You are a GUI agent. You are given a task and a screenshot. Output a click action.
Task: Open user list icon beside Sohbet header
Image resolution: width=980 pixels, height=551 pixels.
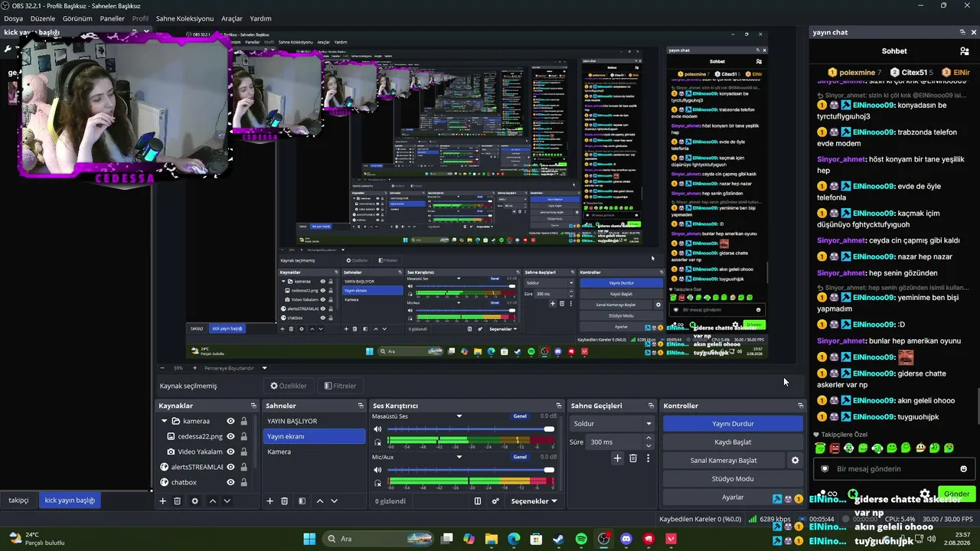(x=965, y=51)
